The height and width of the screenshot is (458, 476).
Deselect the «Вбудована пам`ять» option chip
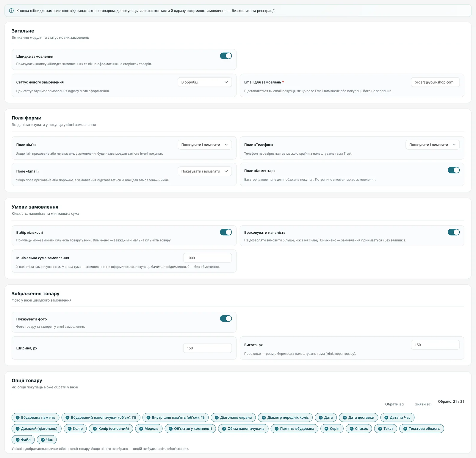click(x=35, y=418)
